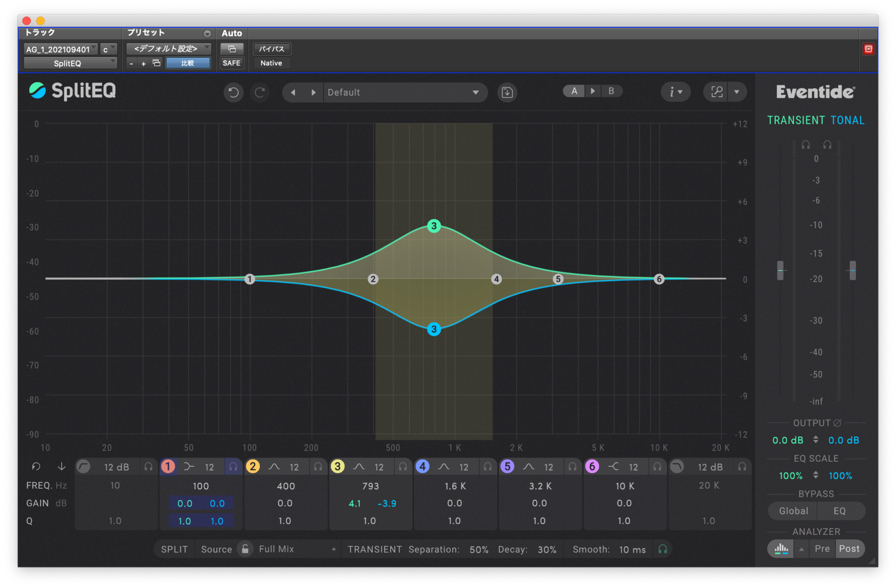Click the undo arrow icon
The height and width of the screenshot is (588, 896).
[x=233, y=92]
